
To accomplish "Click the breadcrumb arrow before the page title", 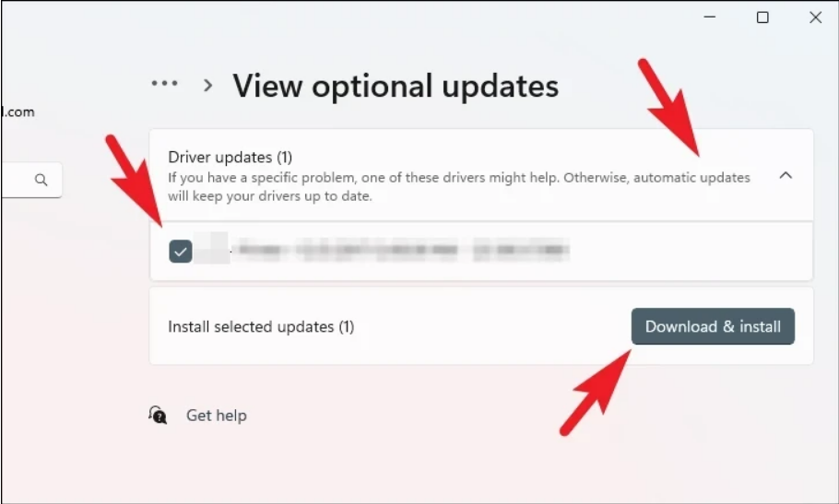I will 208,85.
